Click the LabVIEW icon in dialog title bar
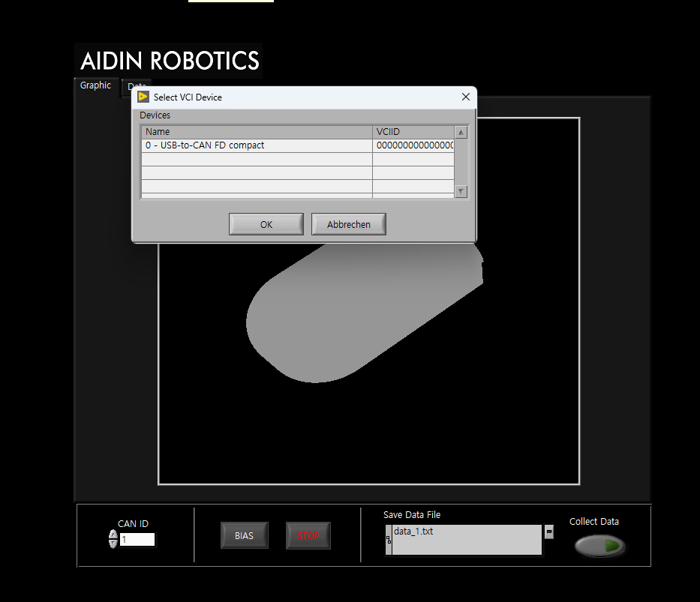 [x=143, y=97]
